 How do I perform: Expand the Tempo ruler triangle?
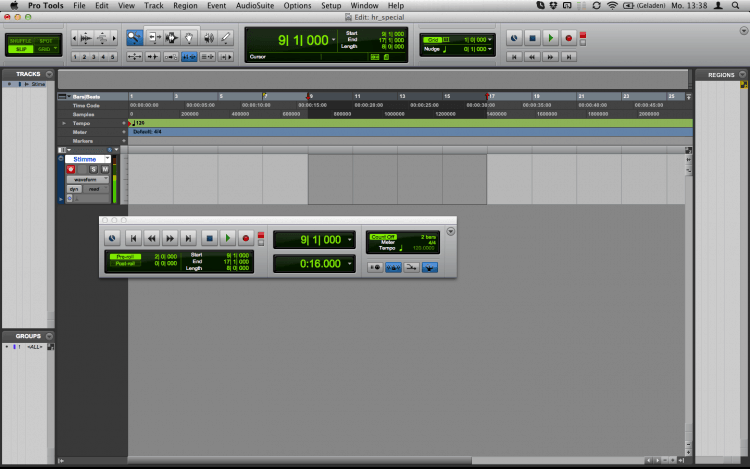[64, 123]
